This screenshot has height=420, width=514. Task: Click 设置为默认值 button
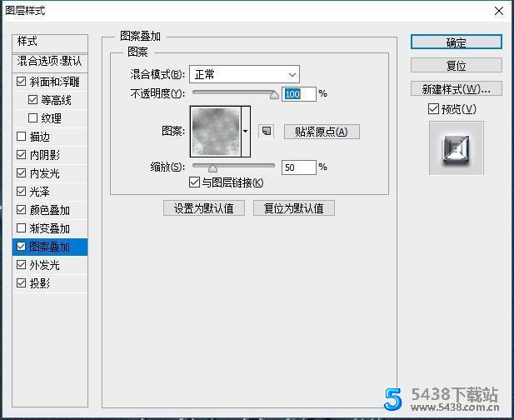[204, 208]
